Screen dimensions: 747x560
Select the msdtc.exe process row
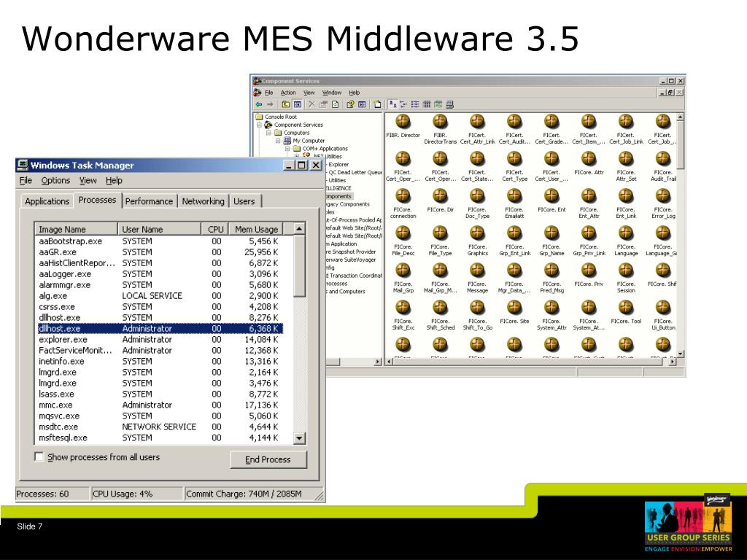click(160, 427)
